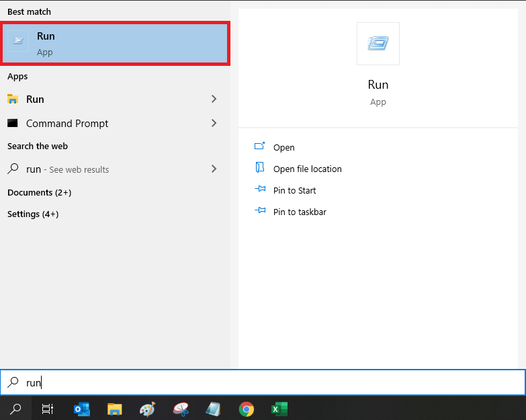The image size is (526, 420).
Task: Expand Command Prompt options chevron
Action: coord(214,123)
